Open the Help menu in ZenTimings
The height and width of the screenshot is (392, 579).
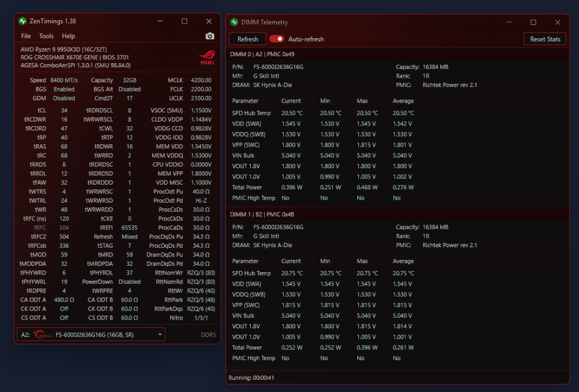[x=68, y=36]
